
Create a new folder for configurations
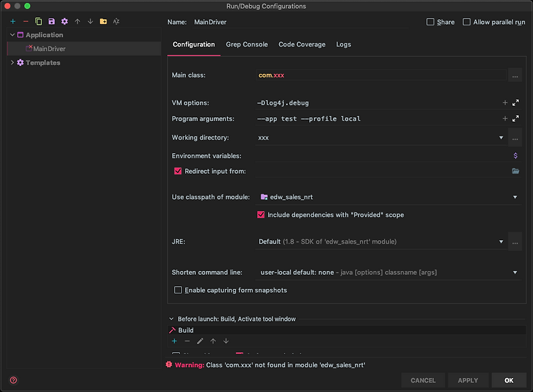click(x=102, y=21)
